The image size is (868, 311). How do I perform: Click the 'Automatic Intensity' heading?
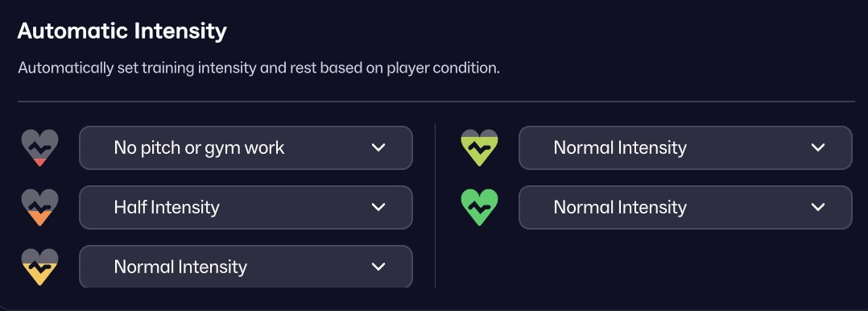122,31
